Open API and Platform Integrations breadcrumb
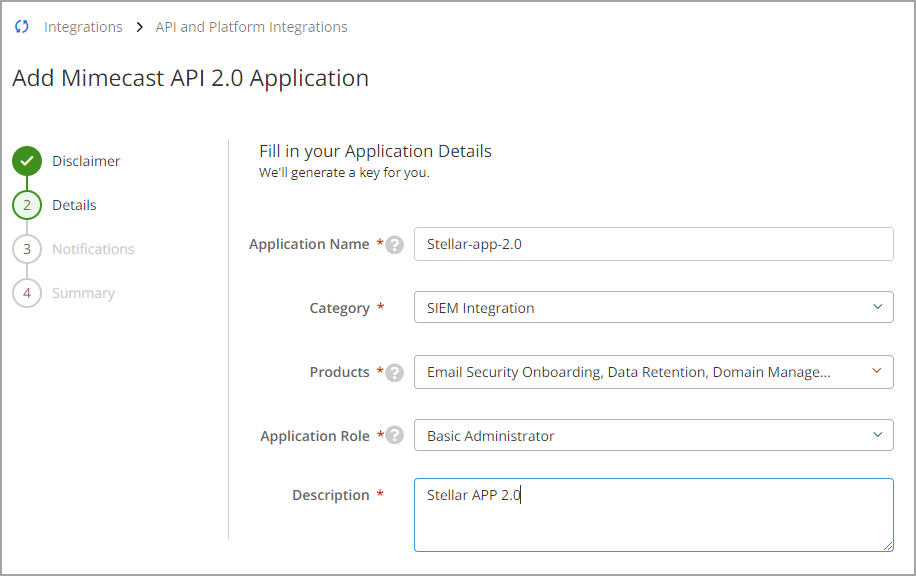 point(251,27)
